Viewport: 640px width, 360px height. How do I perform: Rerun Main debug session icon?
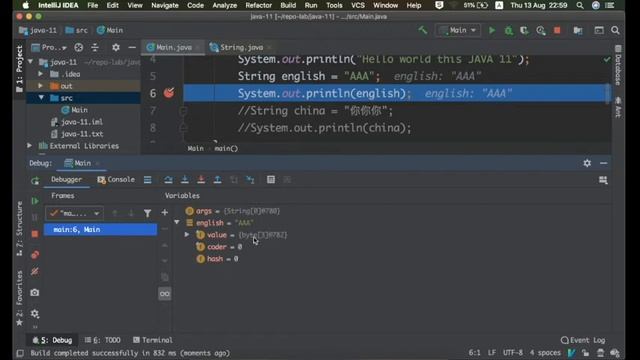[35, 180]
